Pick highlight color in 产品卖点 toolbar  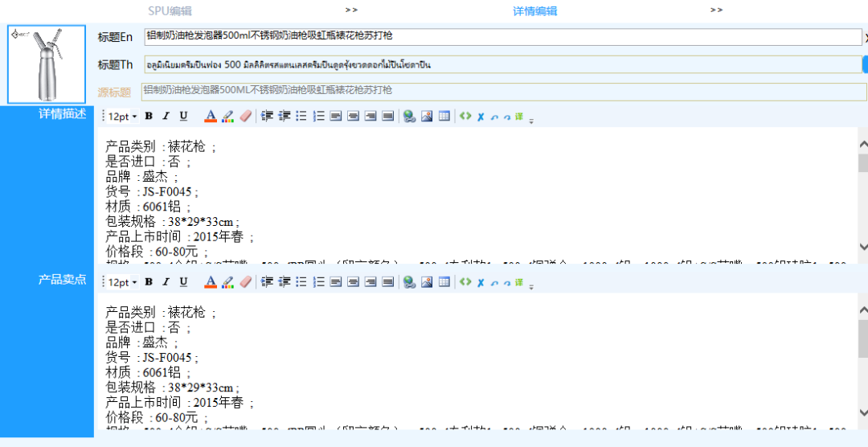point(227,282)
